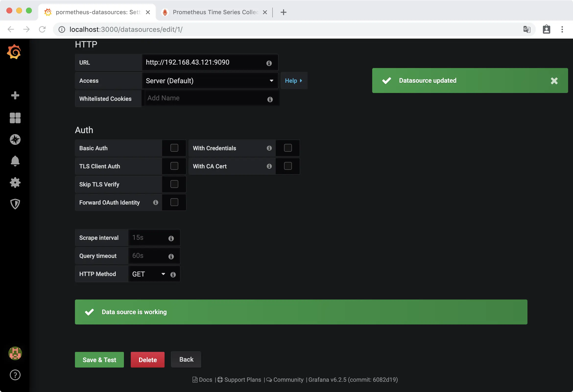
Task: Close the Prometheus Time Series tab
Action: click(x=265, y=12)
